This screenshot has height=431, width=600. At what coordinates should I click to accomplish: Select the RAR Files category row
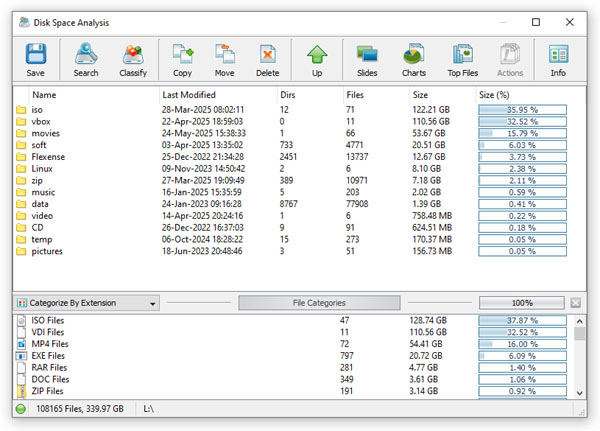(x=292, y=368)
